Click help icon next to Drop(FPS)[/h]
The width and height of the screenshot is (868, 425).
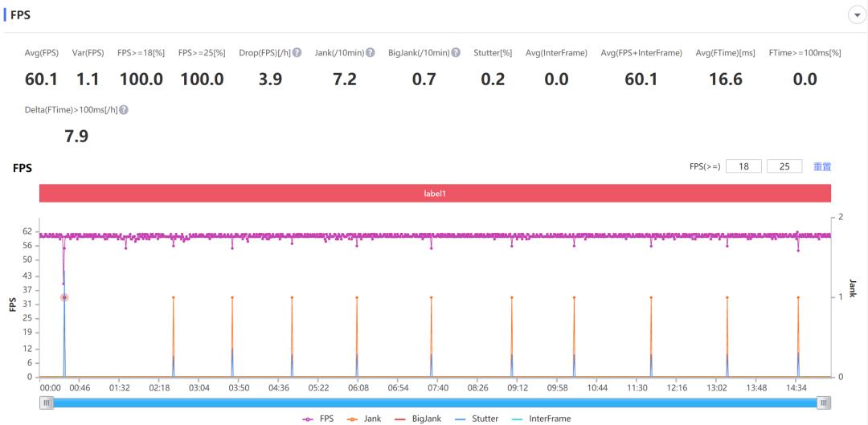297,53
